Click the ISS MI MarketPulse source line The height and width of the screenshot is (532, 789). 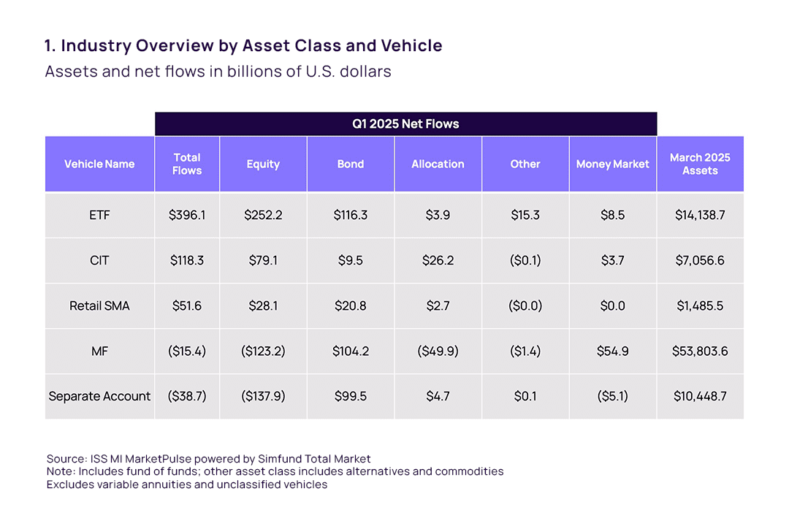208,459
